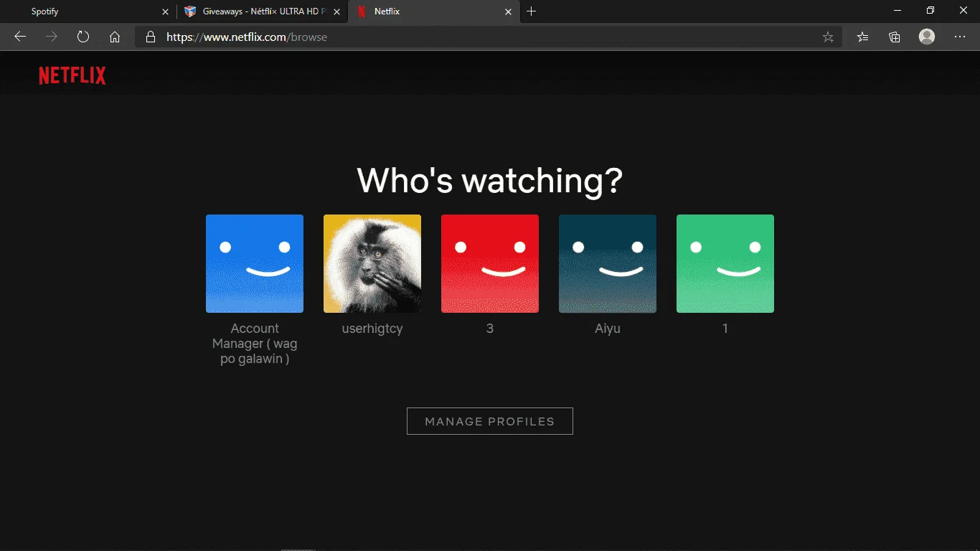Minimize the browser window

(x=897, y=11)
